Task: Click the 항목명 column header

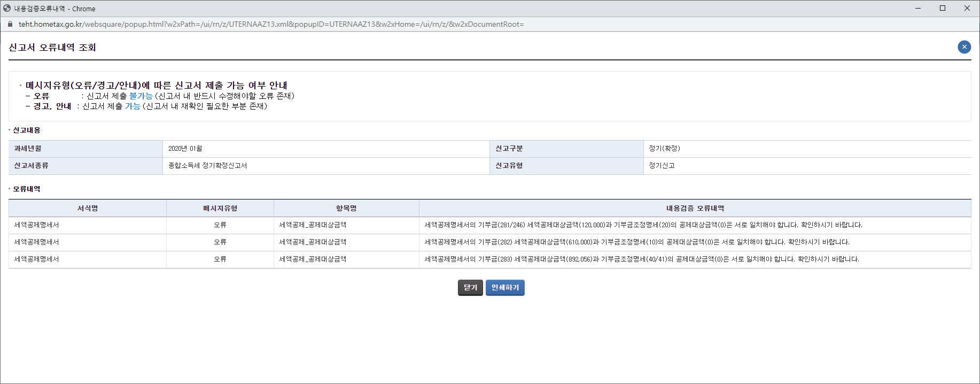Action: coord(346,208)
